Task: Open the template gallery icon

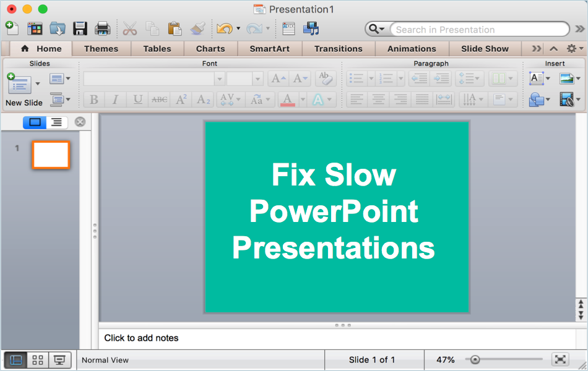Action: [35, 28]
